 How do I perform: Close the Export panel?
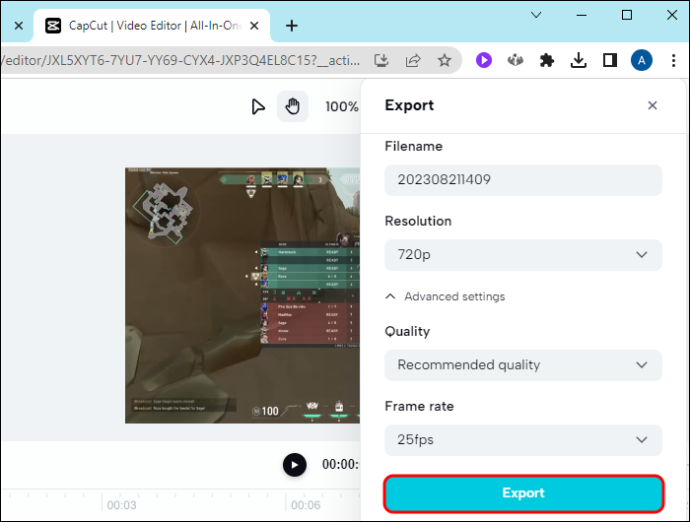[x=652, y=106]
